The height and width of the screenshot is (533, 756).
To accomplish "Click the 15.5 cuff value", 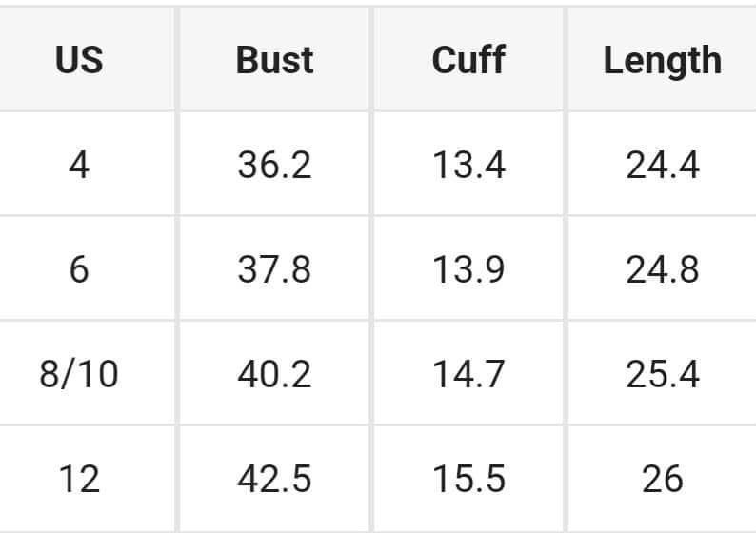I will [468, 478].
